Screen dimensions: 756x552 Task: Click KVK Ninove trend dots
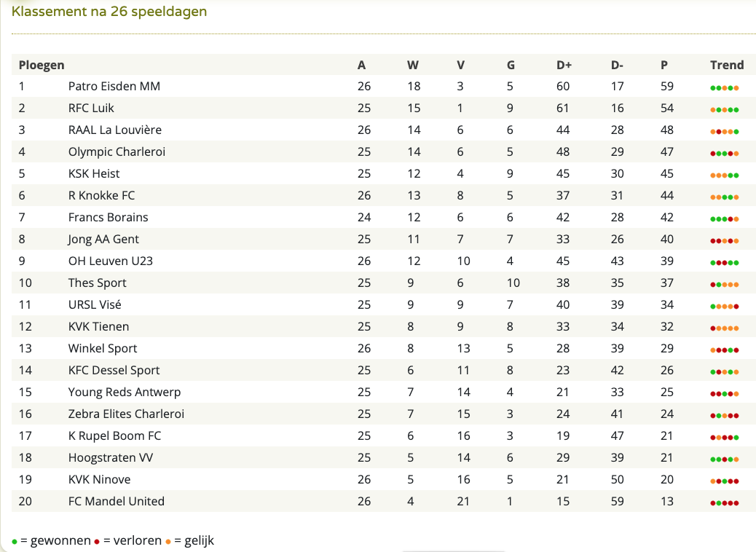(724, 481)
